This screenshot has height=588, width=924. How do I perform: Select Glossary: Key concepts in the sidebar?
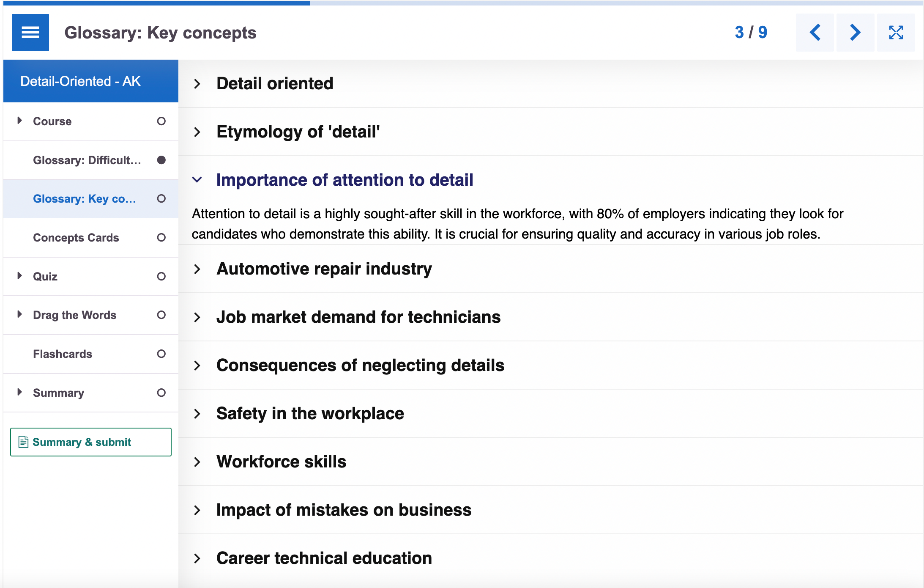[85, 198]
